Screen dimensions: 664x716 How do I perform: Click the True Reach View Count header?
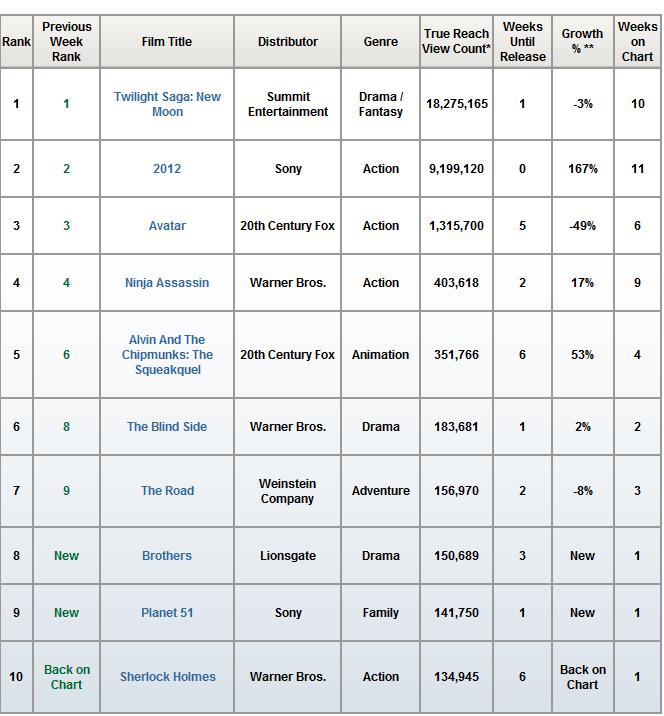pos(456,42)
